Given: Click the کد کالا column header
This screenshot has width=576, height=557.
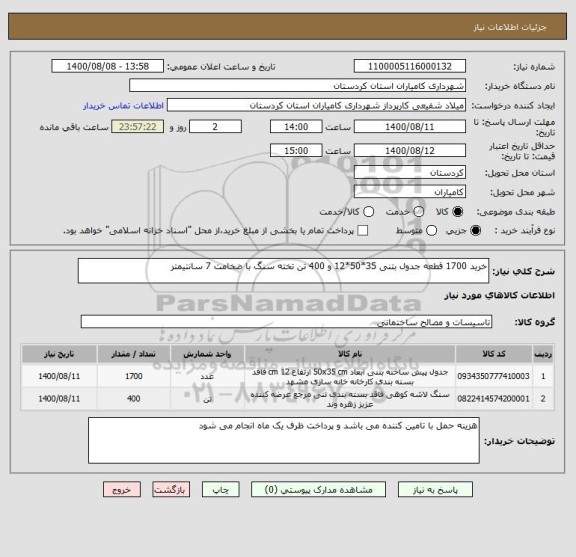Looking at the screenshot, I should pyautogui.click(x=494, y=354).
